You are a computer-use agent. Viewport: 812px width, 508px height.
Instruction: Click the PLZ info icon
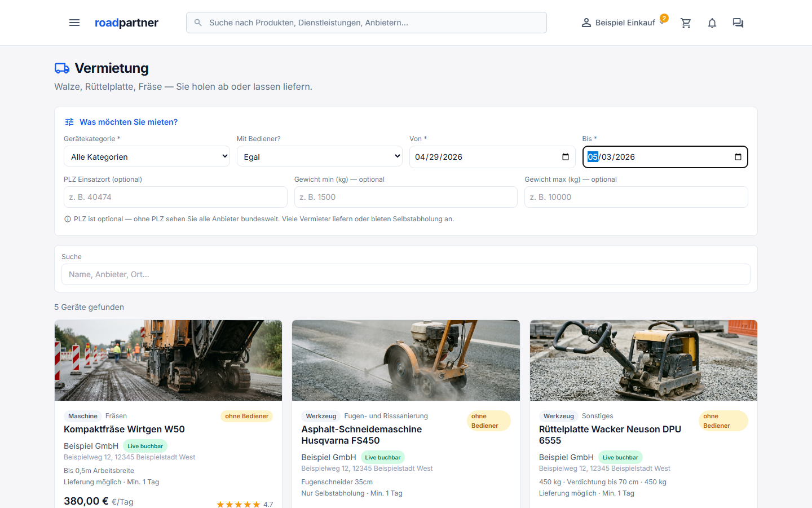(68, 219)
